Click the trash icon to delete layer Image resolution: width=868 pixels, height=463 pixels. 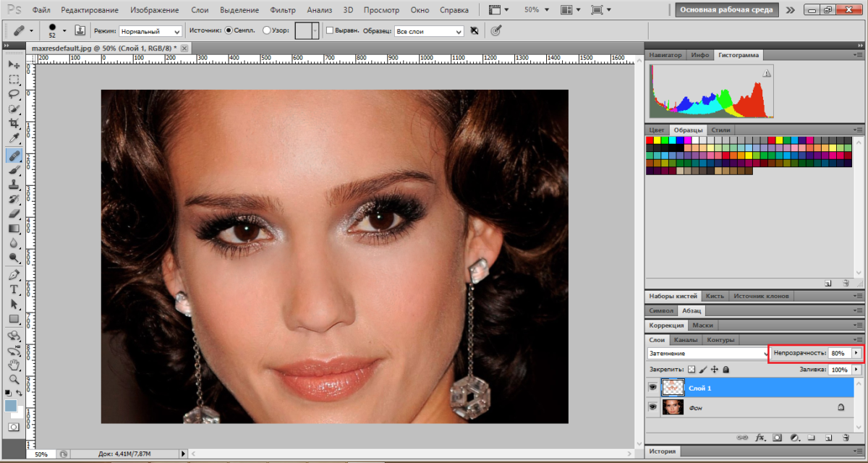tap(845, 438)
